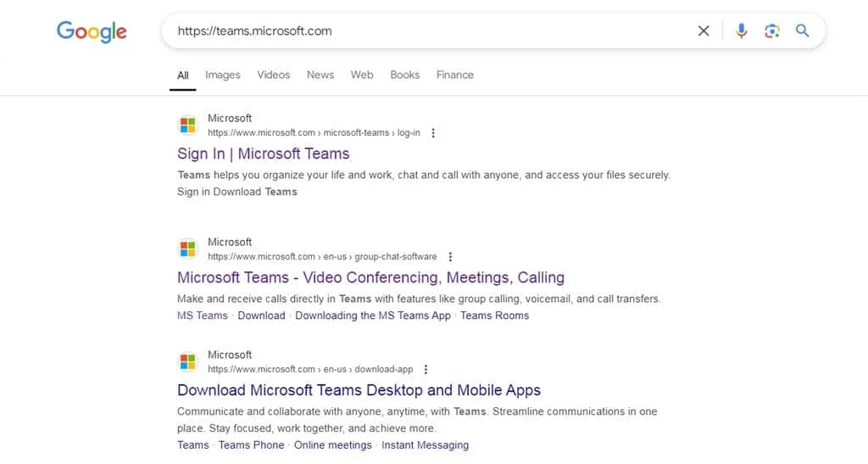Open the Online meetings sitelink

[x=332, y=445]
